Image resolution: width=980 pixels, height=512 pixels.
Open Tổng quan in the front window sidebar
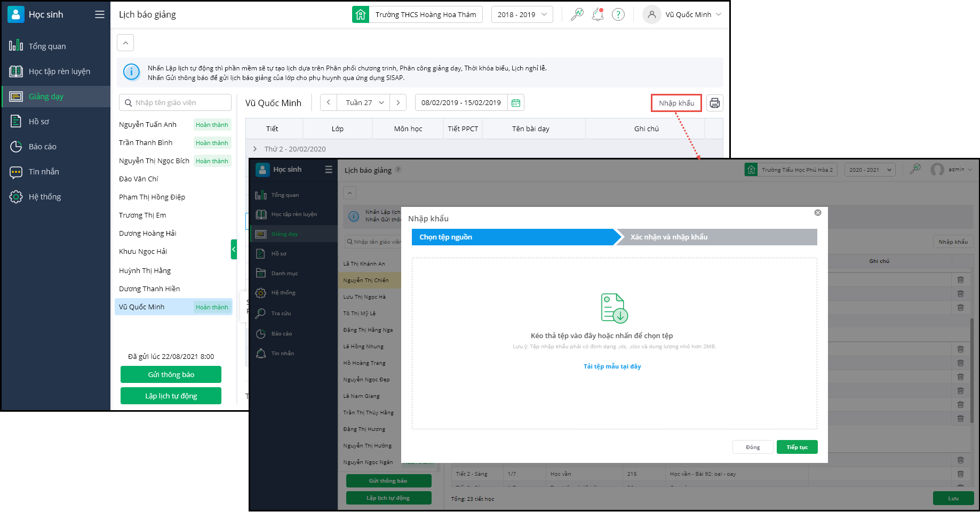click(x=293, y=195)
